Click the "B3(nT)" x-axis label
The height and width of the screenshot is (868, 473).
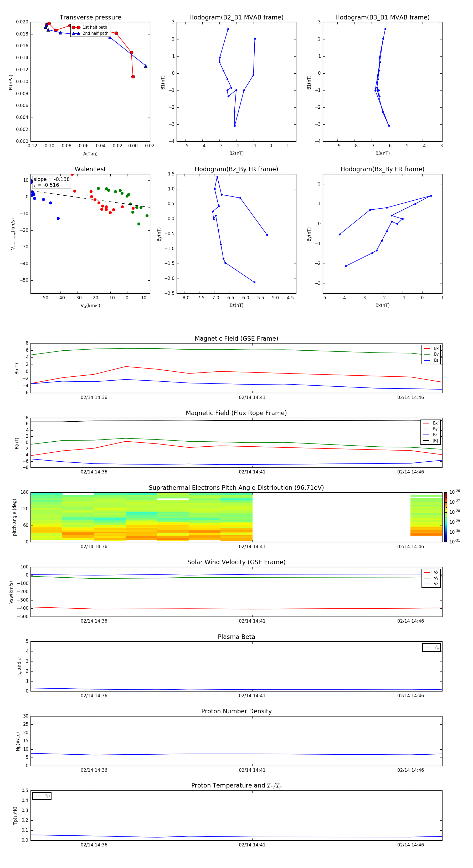point(382,153)
